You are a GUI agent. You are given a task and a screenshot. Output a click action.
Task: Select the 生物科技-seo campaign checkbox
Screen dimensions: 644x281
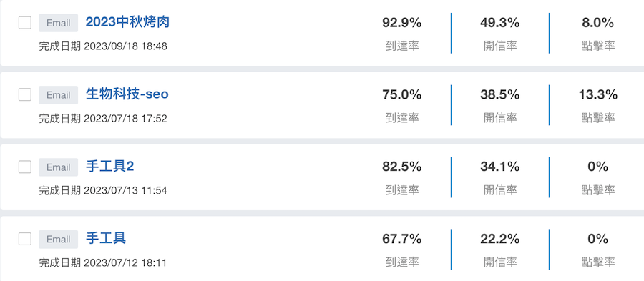(25, 95)
